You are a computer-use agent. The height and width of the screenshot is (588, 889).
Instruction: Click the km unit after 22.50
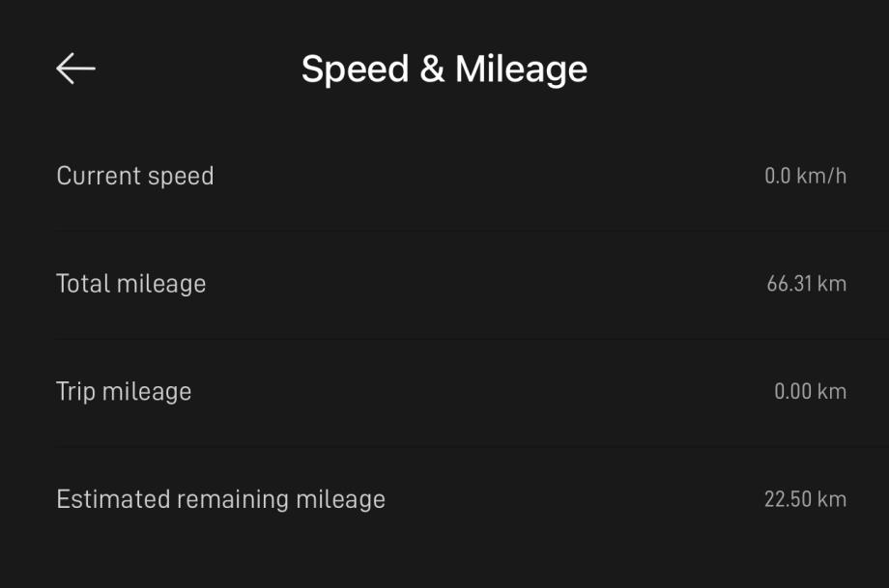[x=831, y=499]
